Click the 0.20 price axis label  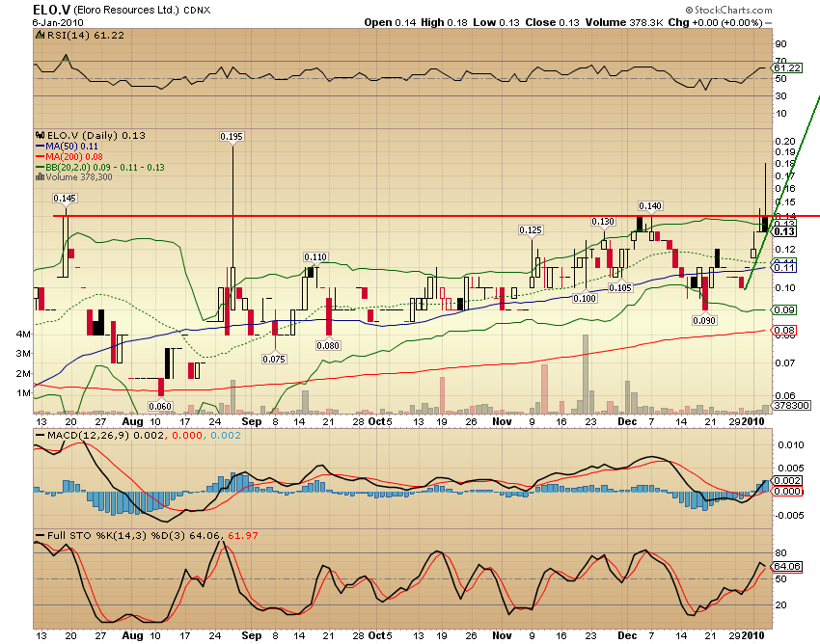[x=785, y=141]
